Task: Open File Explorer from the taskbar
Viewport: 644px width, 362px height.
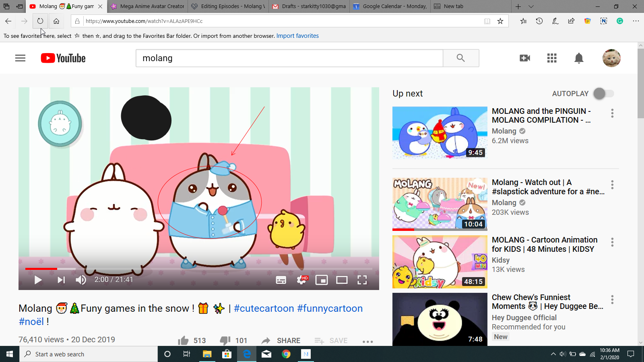Action: pyautogui.click(x=207, y=354)
